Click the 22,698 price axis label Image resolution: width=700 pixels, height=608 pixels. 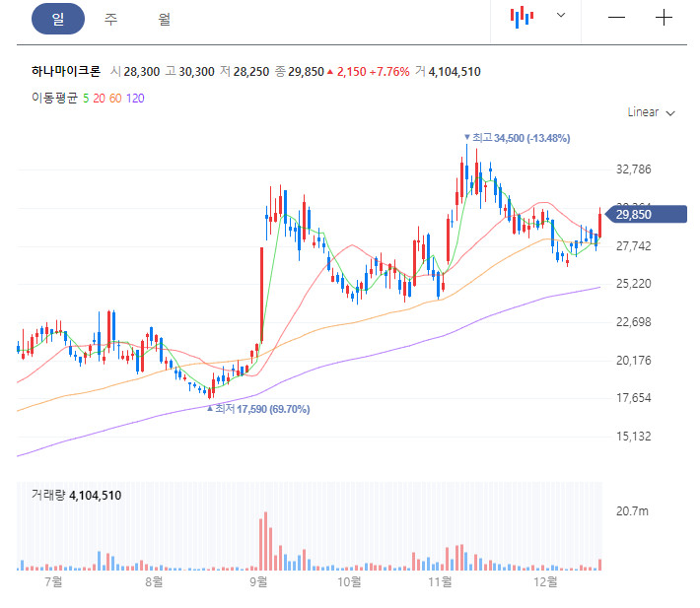coord(634,322)
